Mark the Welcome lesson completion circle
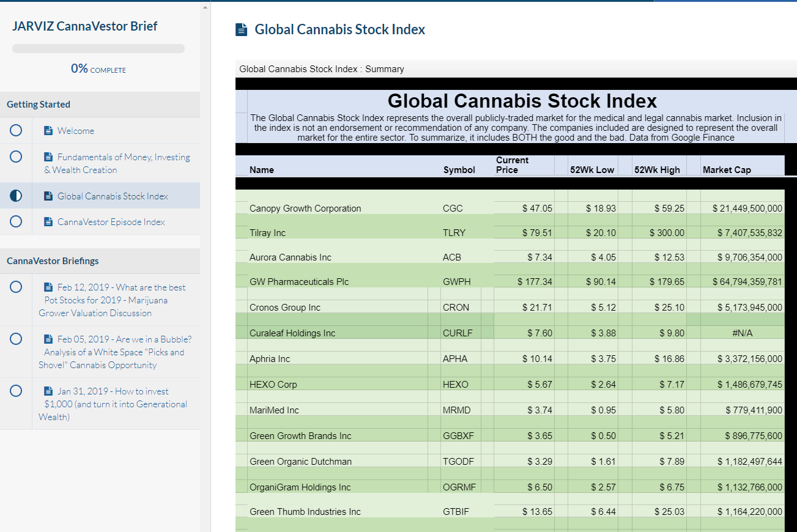The image size is (797, 532). point(16,130)
